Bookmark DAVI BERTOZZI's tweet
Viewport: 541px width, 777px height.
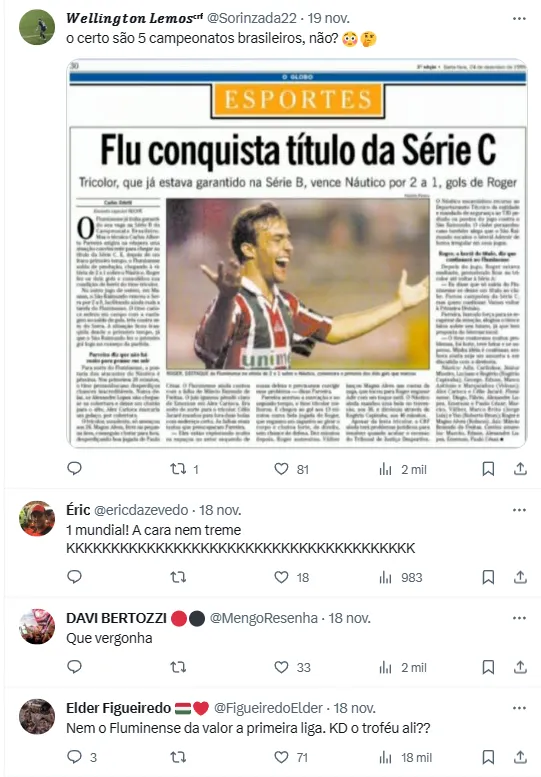(488, 667)
